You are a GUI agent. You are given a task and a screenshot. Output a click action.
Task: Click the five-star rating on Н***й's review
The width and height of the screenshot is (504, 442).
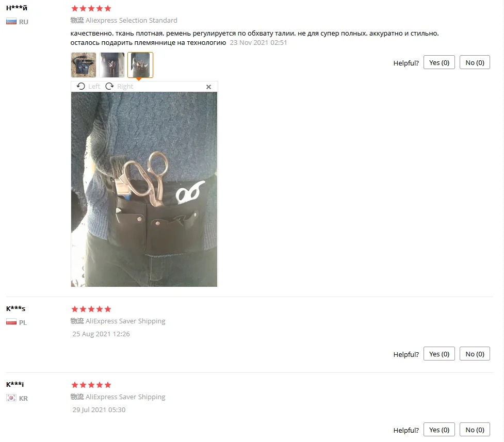pos(91,8)
